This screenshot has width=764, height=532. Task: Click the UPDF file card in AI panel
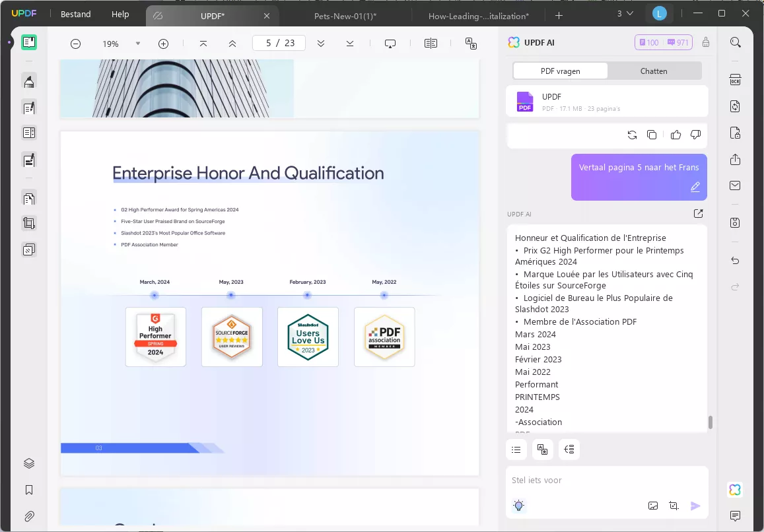[x=607, y=102]
